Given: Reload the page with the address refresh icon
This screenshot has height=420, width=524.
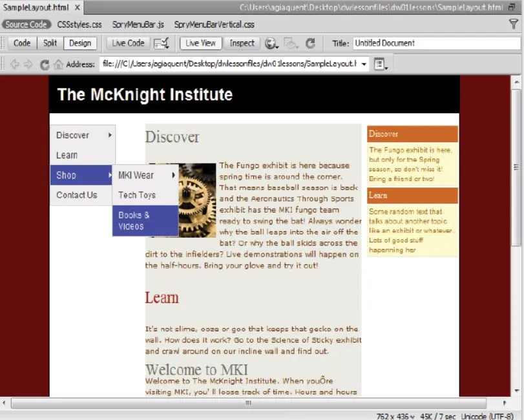Looking at the screenshot, I should (x=44, y=65).
